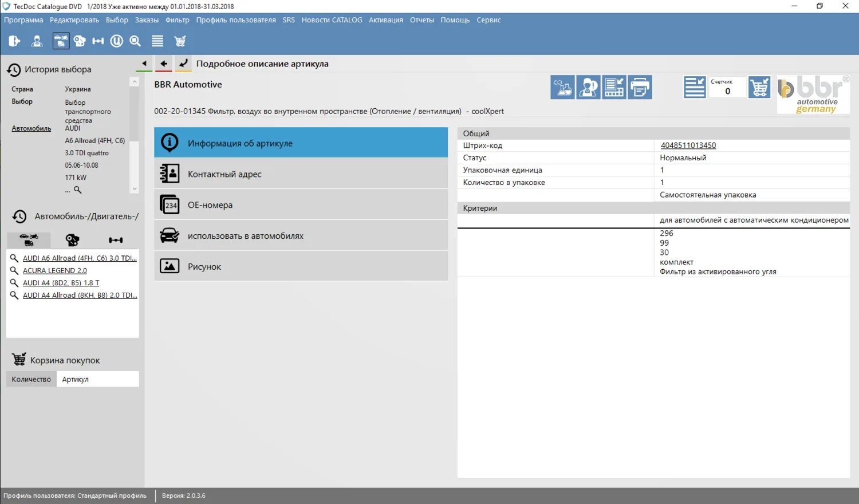The image size is (859, 504).
Task: Click the История выбора clock icon
Action: pos(14,70)
